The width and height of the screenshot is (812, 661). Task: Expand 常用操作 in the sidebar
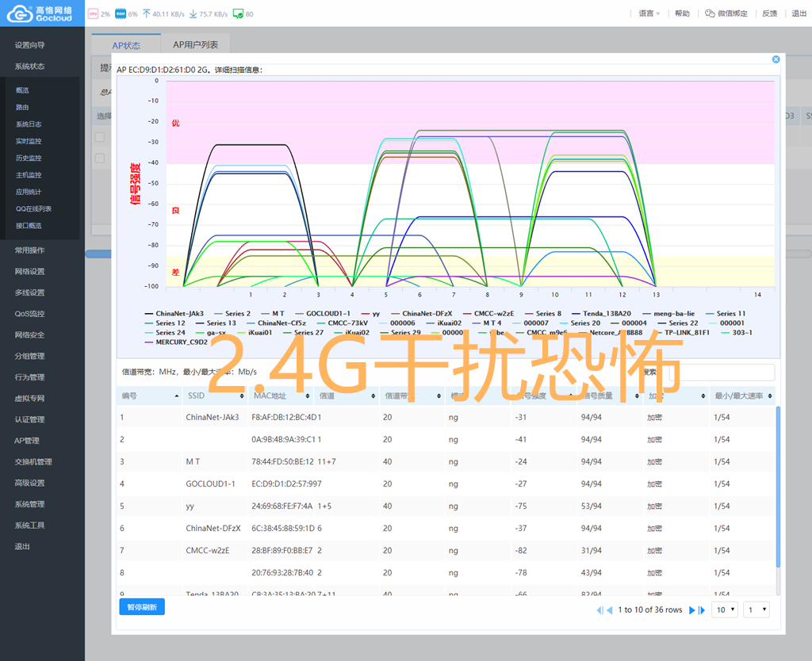coord(29,250)
